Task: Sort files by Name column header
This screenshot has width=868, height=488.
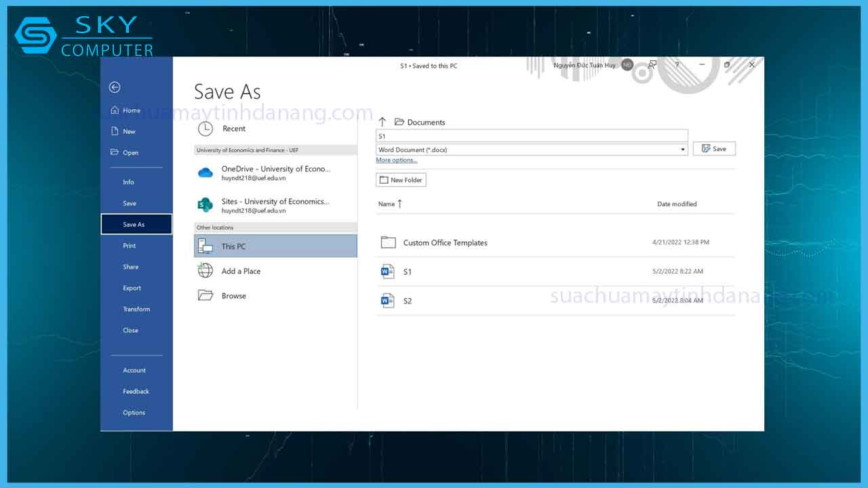Action: point(390,204)
